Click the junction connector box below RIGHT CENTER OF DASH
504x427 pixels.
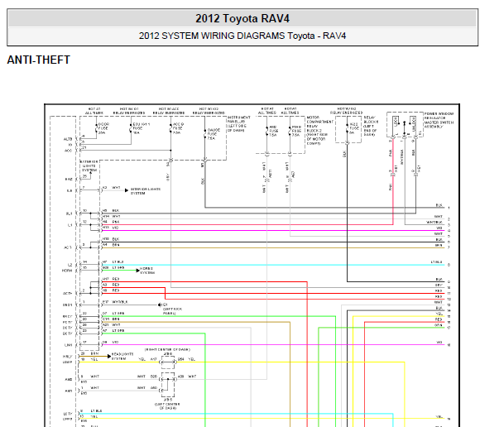coord(168,362)
